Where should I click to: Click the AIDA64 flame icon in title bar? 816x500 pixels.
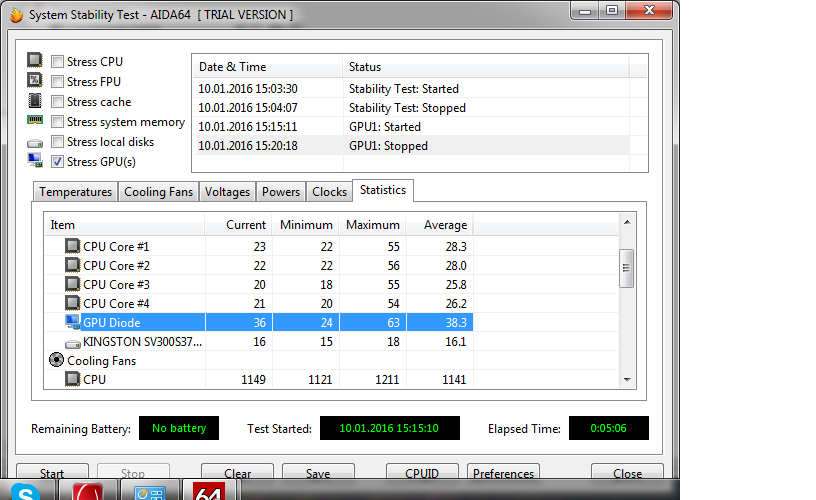click(17, 15)
